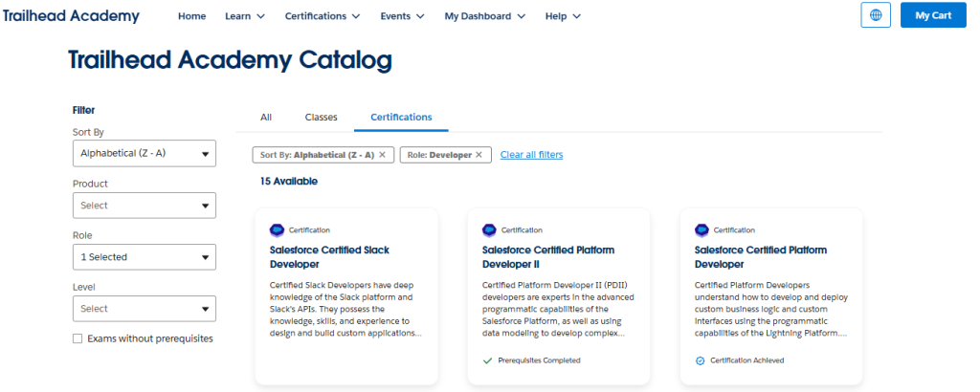980x392 pixels.
Task: Open the Role dropdown showing 1 Selected
Action: (145, 257)
